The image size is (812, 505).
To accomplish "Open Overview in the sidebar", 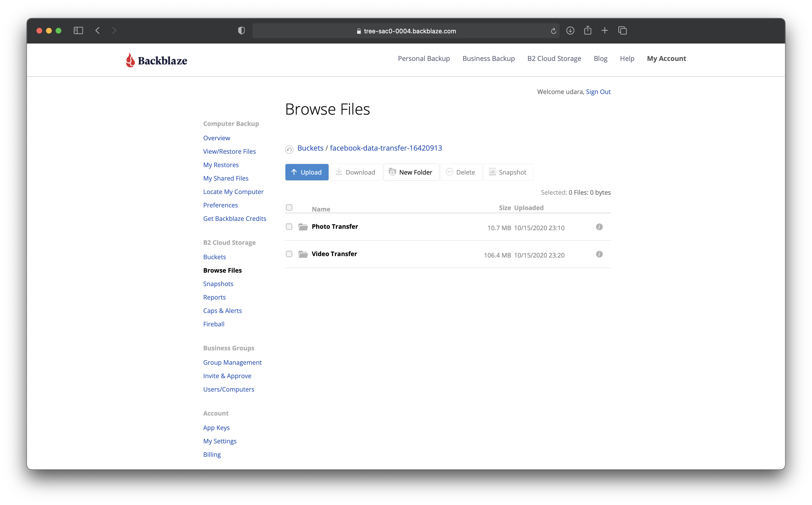I will tap(217, 138).
